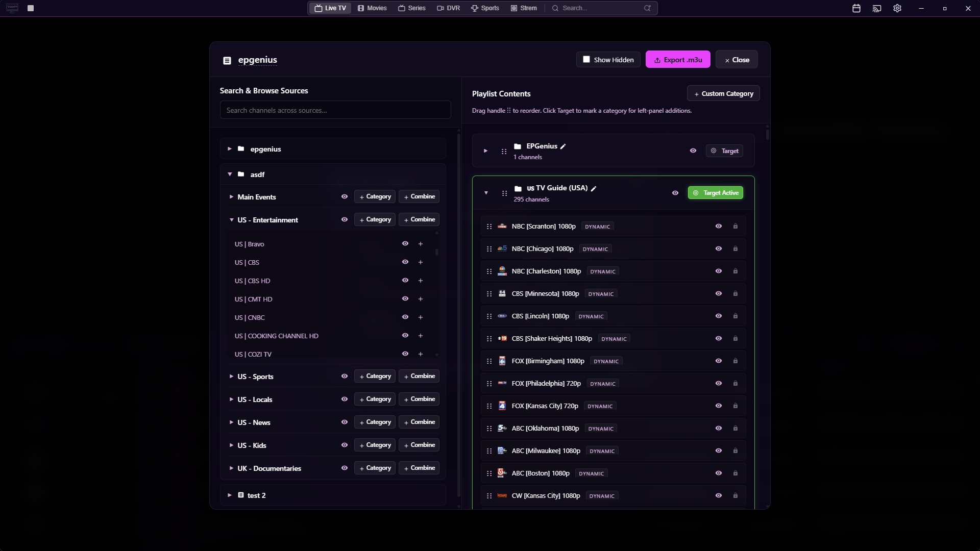Click the channel list scrollbar in US - Entertainment
The width and height of the screenshot is (980, 551).
click(437, 252)
